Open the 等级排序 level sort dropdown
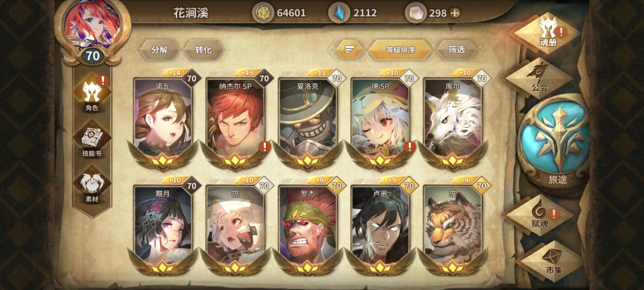 [400, 49]
